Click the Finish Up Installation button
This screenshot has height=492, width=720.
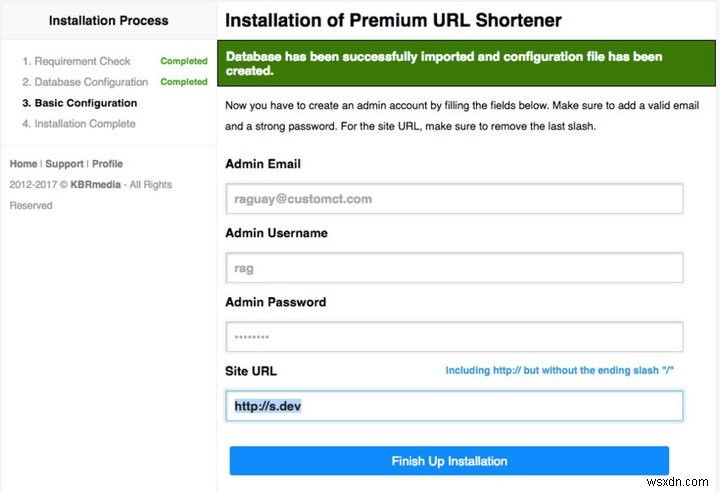pos(449,461)
